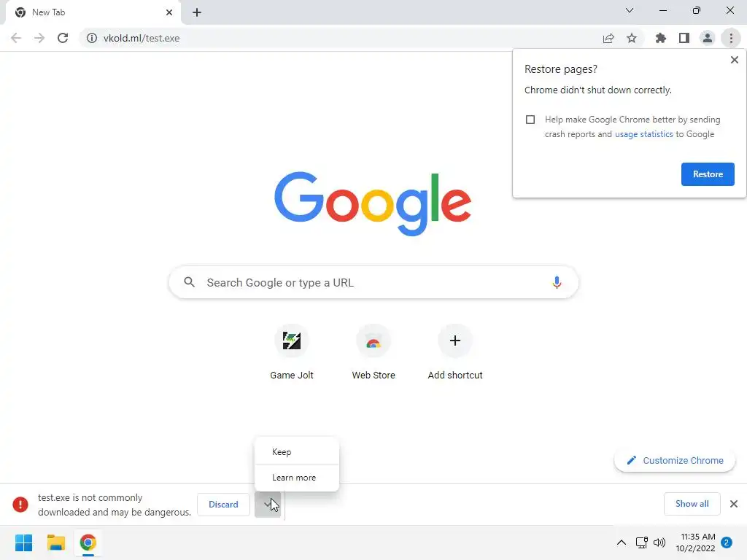
Task: Show hidden system tray icons
Action: click(x=622, y=542)
